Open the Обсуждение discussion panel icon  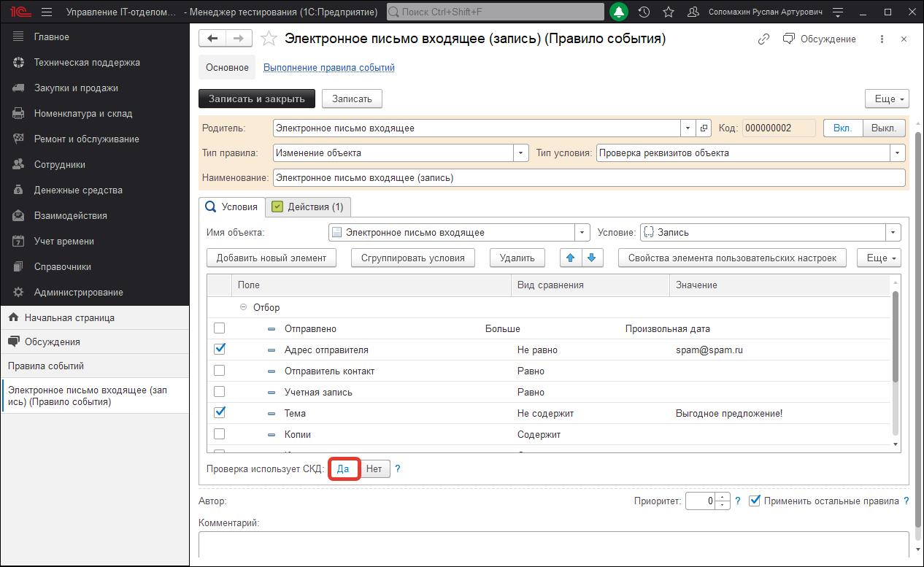(x=789, y=39)
